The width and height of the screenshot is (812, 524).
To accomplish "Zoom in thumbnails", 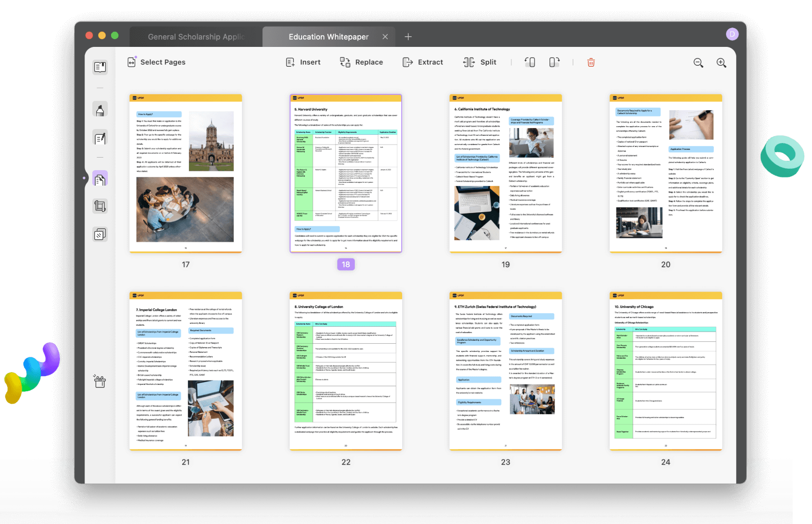I will pos(722,63).
